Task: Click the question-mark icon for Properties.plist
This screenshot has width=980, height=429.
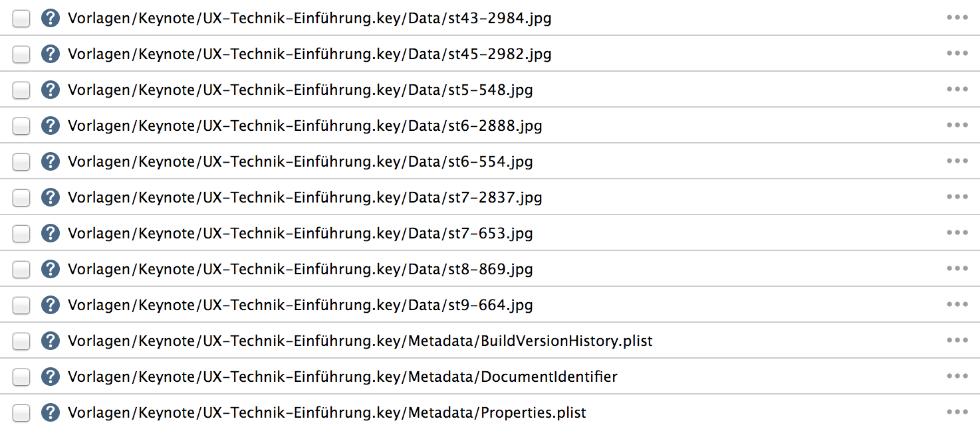Action: 51,412
